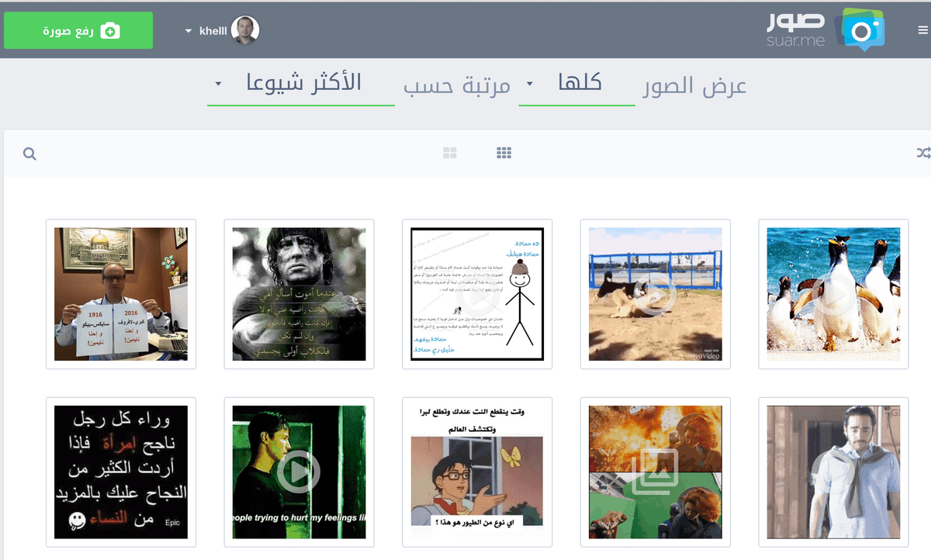The height and width of the screenshot is (560, 931).
Task: Play the penguins video thumbnail
Action: click(833, 294)
